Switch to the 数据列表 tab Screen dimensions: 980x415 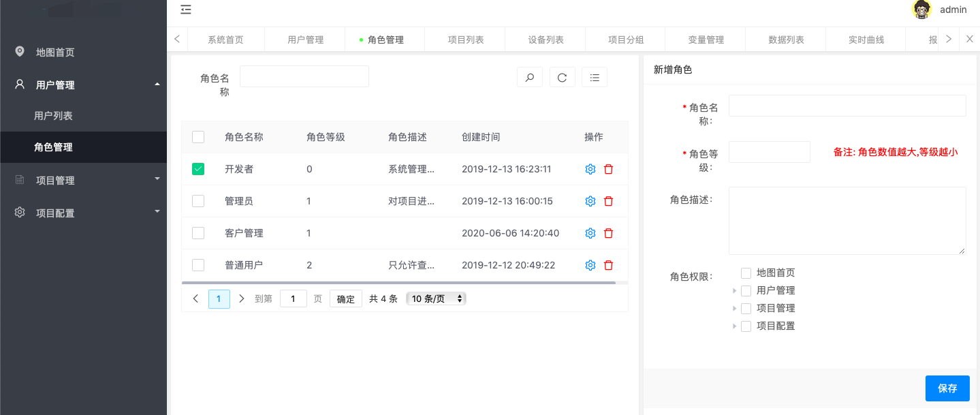pyautogui.click(x=786, y=40)
